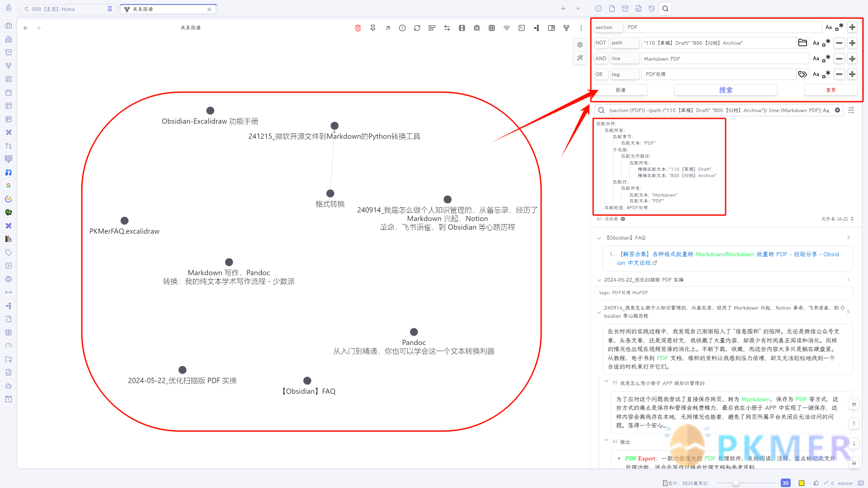Open the tag icon in left ribbon

[8, 253]
